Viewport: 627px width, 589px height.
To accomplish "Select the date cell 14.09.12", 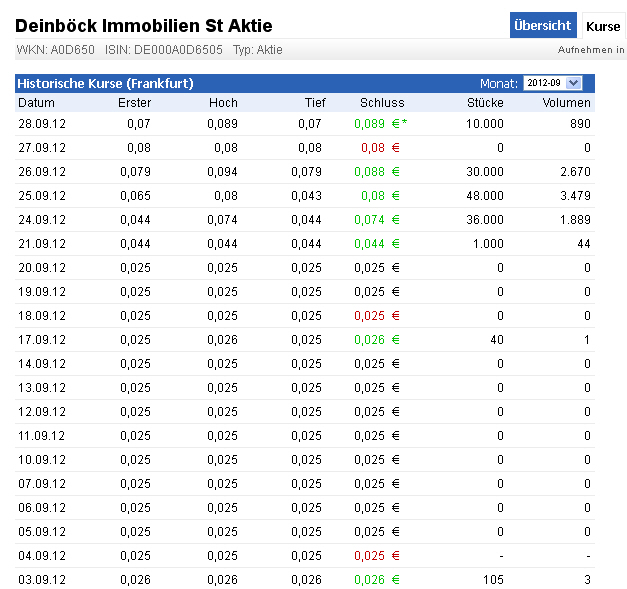I will (42, 364).
